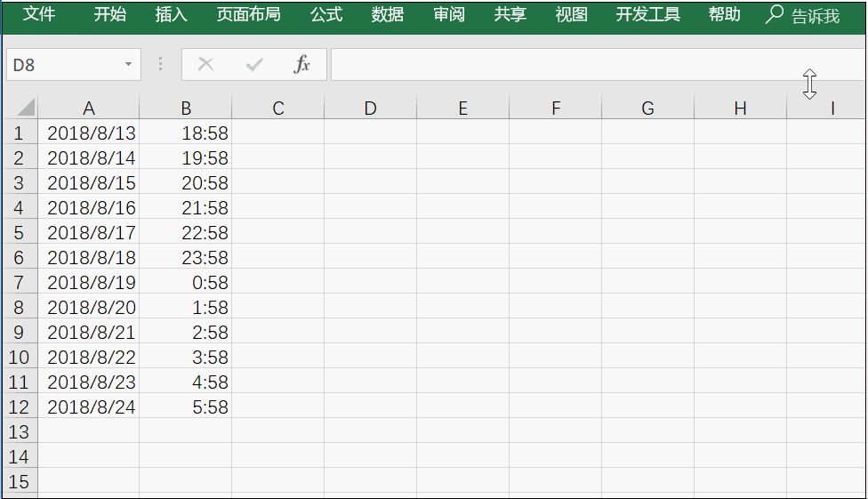The image size is (868, 499).
Task: Click into the formula bar input
Action: [x=598, y=64]
